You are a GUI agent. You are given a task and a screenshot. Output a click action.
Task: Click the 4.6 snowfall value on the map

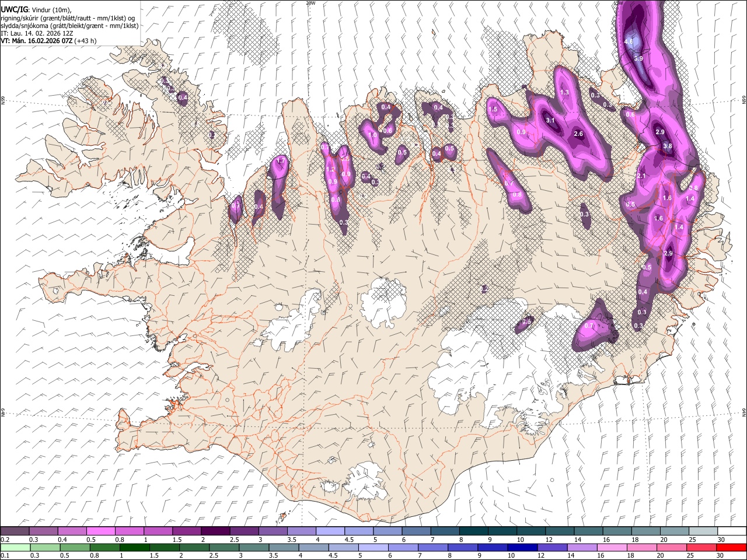tap(629, 42)
